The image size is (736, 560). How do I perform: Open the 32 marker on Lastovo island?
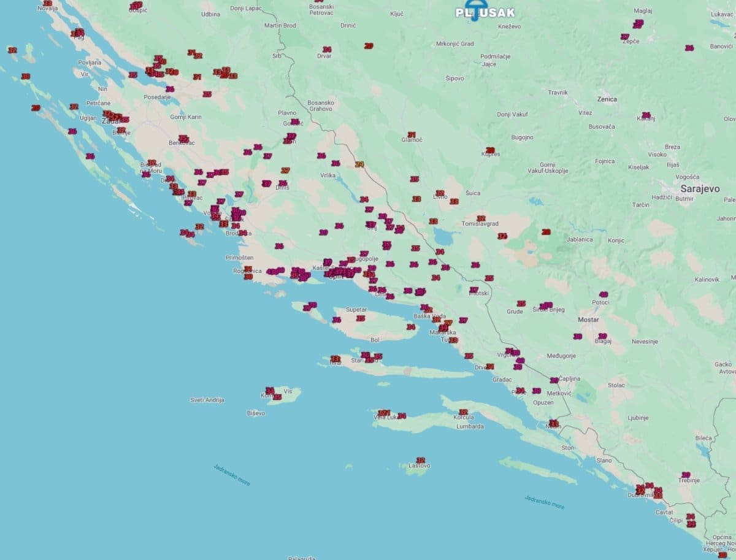coord(420,460)
